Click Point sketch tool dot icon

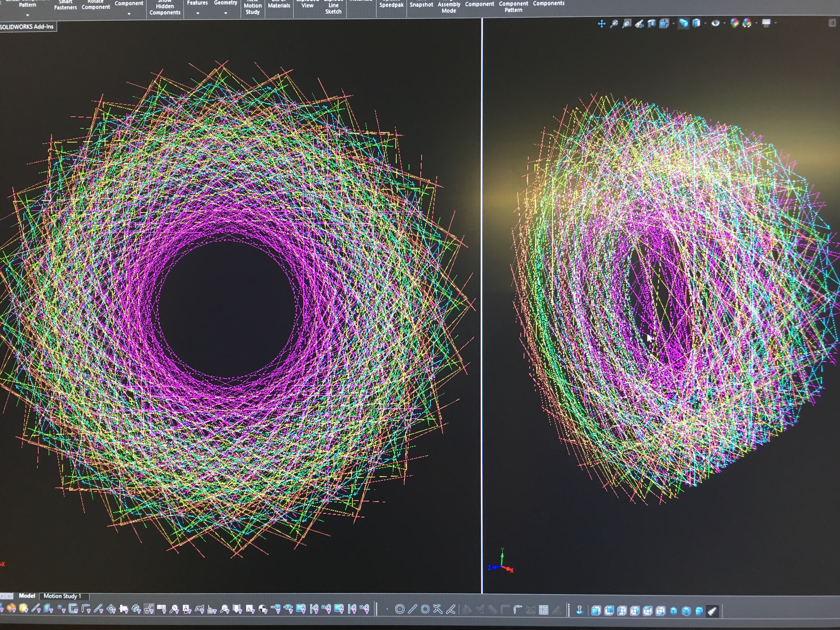point(387,609)
